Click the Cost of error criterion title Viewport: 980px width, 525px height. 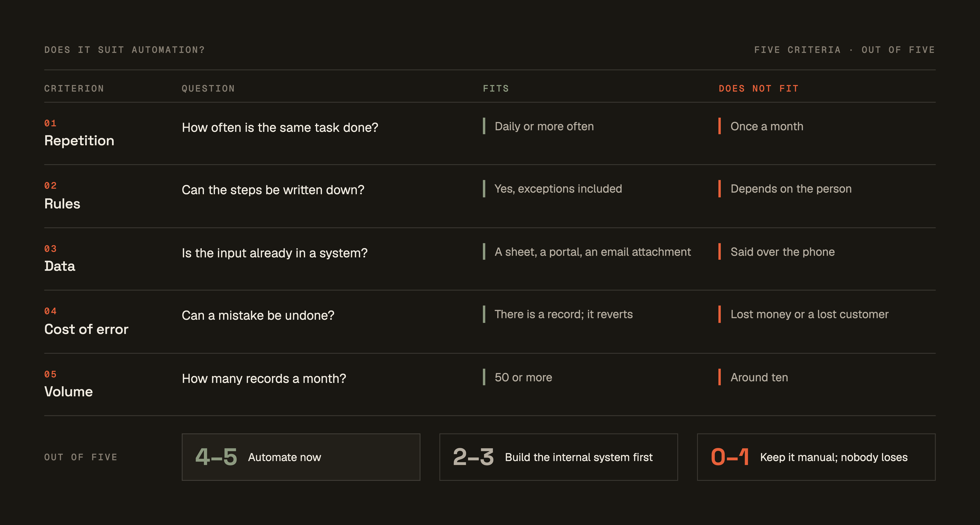(x=86, y=329)
